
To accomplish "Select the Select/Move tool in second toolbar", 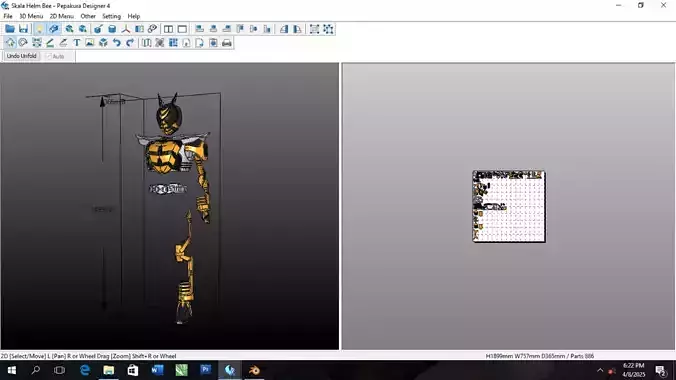I will (x=10, y=43).
